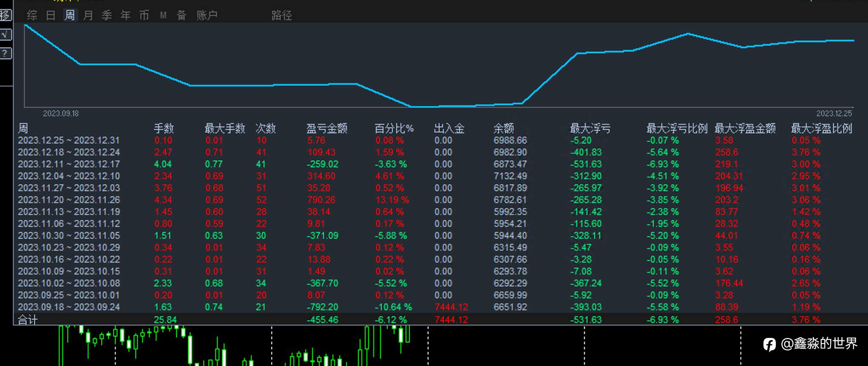Click the 最大浮盈比例 column header
This screenshot has height=366, width=868.
[x=822, y=129]
